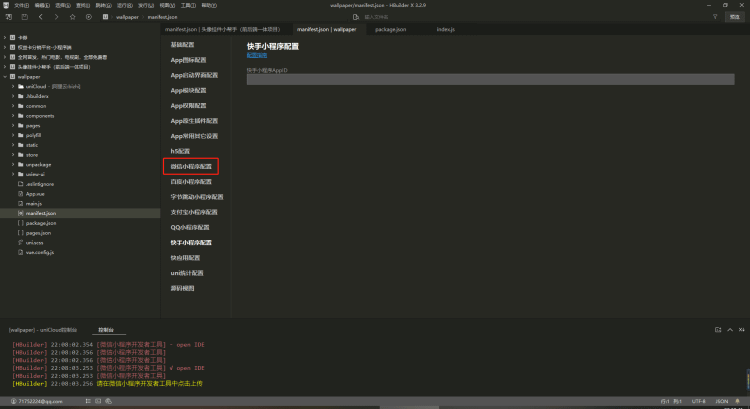Open the 编辑 menu

[x=42, y=5]
